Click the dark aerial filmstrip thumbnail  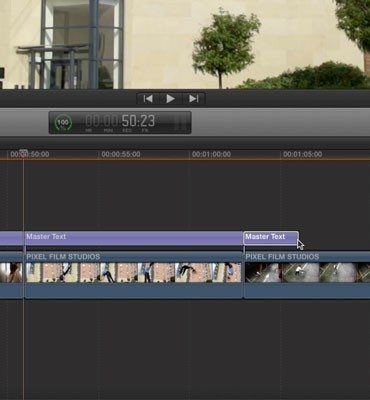click(x=307, y=272)
